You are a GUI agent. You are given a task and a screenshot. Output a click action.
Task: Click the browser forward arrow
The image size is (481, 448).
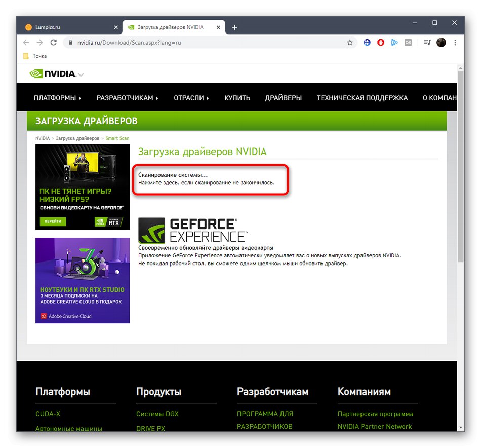[40, 43]
